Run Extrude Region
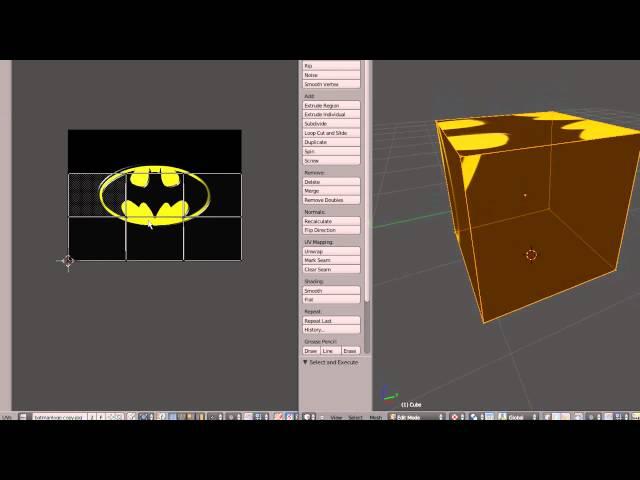Image resolution: width=640 pixels, height=480 pixels. click(x=331, y=105)
